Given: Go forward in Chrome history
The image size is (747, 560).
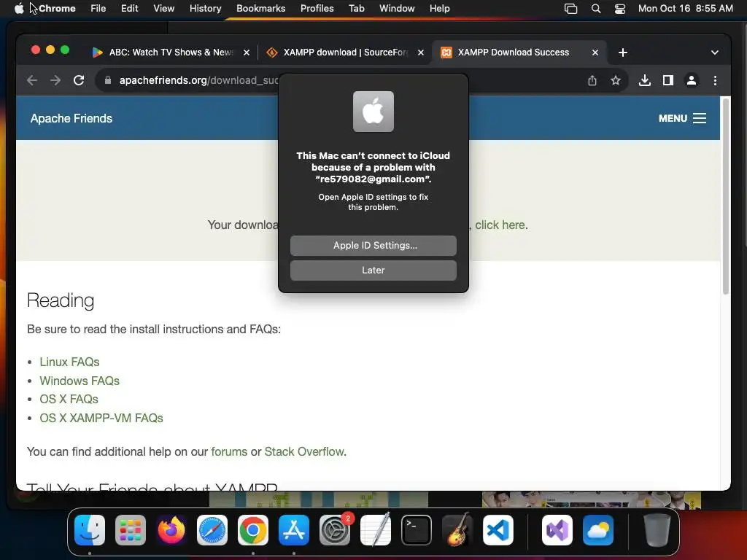Looking at the screenshot, I should pos(55,80).
